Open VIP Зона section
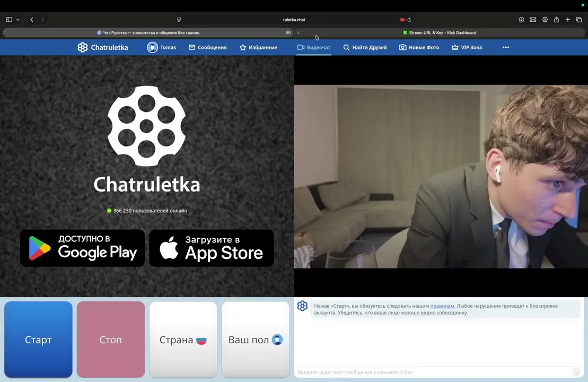Image resolution: width=588 pixels, height=382 pixels. coord(467,47)
